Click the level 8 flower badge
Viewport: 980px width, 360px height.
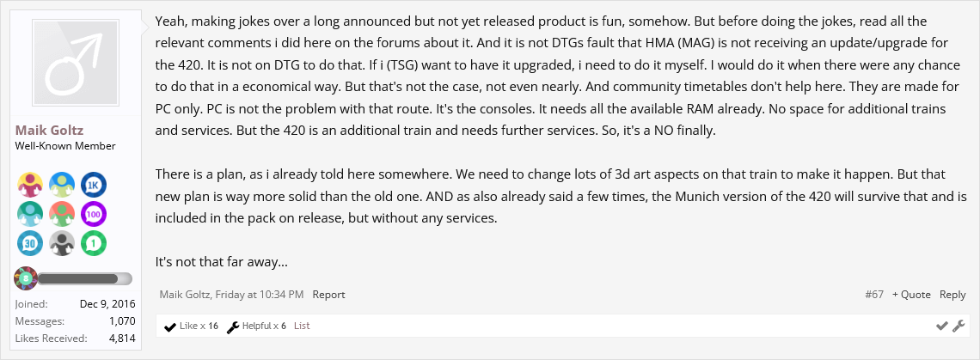tap(26, 278)
